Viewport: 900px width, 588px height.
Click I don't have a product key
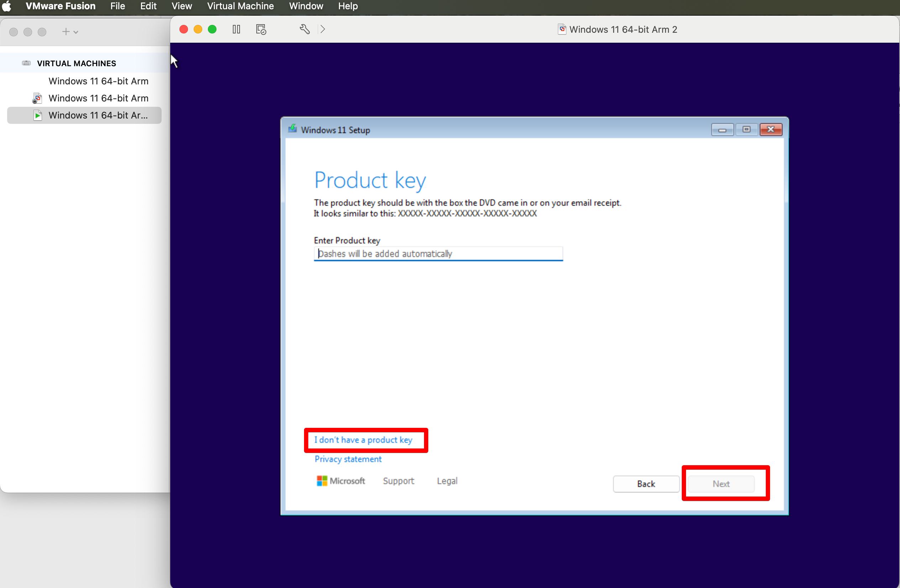(x=363, y=440)
